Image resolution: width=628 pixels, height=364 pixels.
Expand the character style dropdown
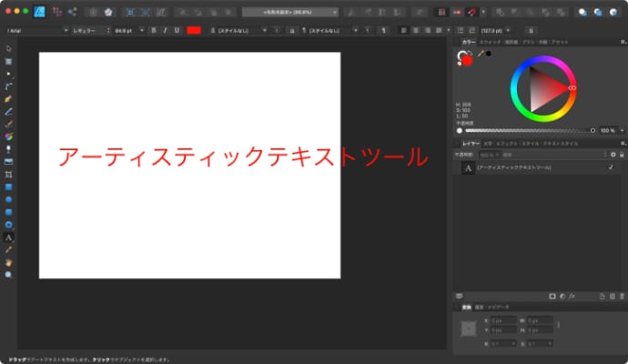point(242,30)
